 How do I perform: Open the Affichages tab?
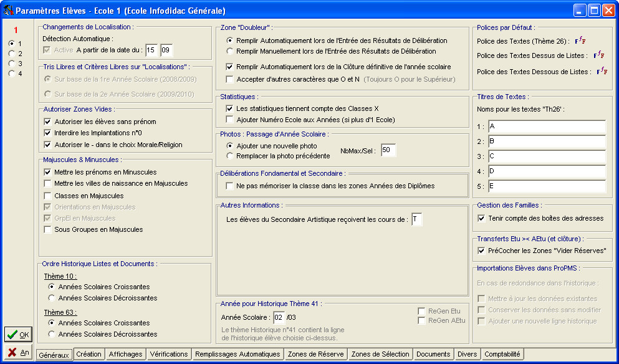[125, 354]
